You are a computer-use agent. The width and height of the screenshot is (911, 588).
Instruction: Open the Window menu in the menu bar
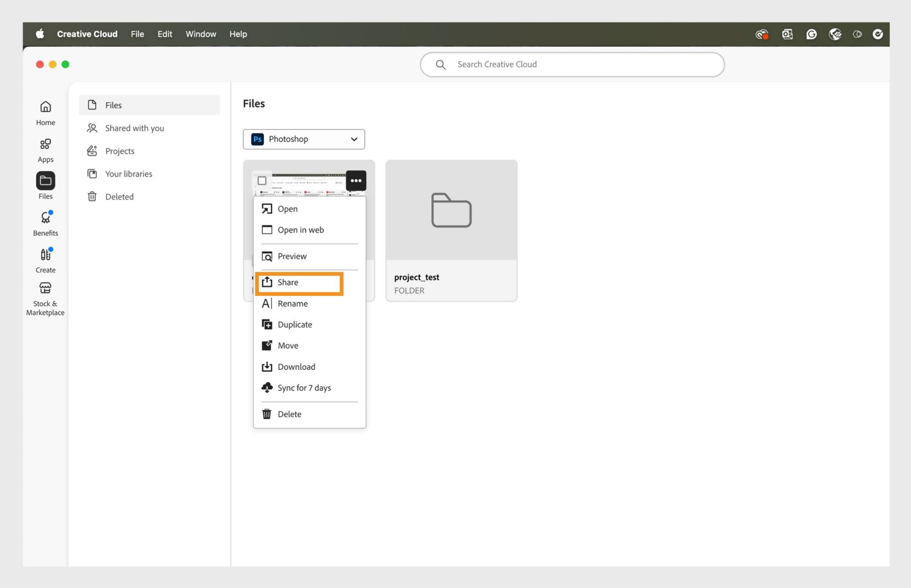tap(201, 34)
